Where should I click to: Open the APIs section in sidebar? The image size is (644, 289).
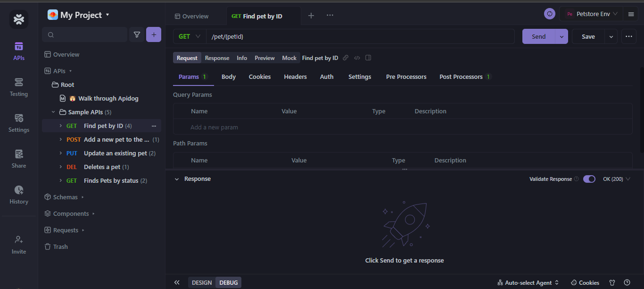pyautogui.click(x=19, y=51)
